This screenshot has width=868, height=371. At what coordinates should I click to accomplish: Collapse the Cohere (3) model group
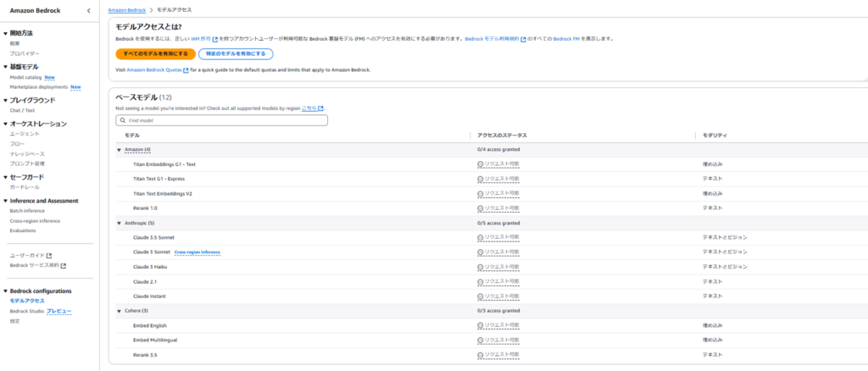[x=119, y=311]
